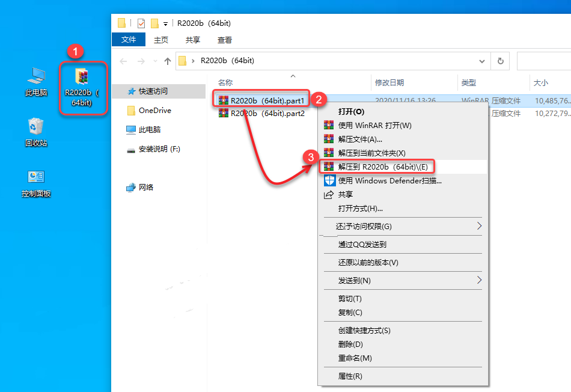571x392 pixels.
Task: Choose 复制(C) in context menu
Action: point(402,313)
